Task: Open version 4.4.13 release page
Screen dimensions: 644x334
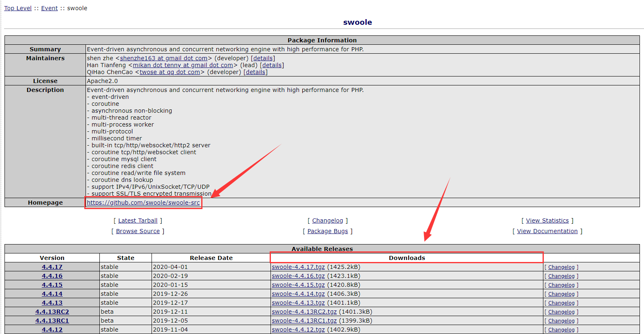Action: tap(52, 303)
